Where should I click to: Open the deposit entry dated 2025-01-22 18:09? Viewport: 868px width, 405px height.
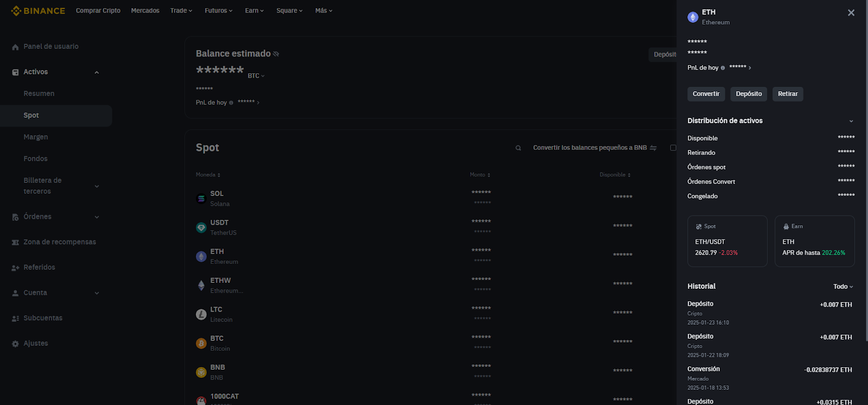[x=770, y=345]
